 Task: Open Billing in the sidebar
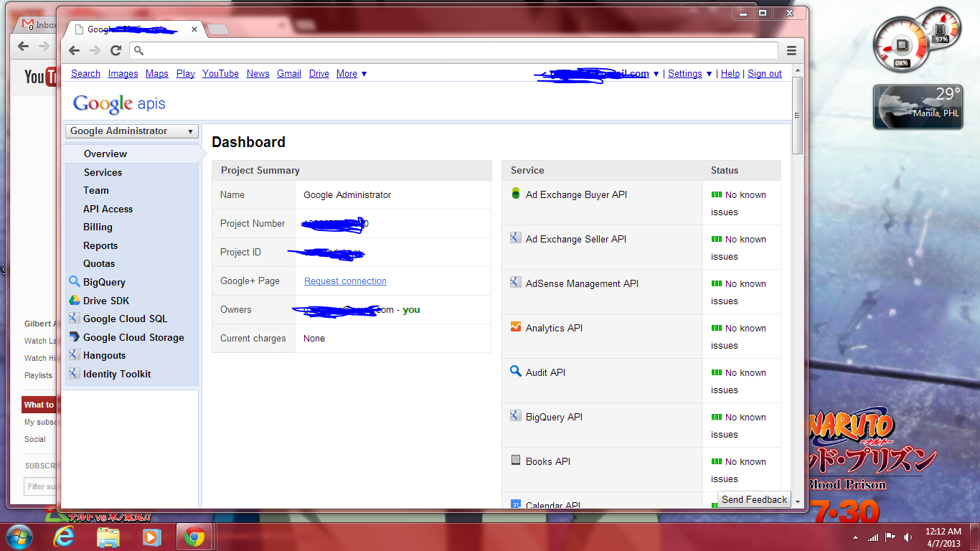(98, 227)
